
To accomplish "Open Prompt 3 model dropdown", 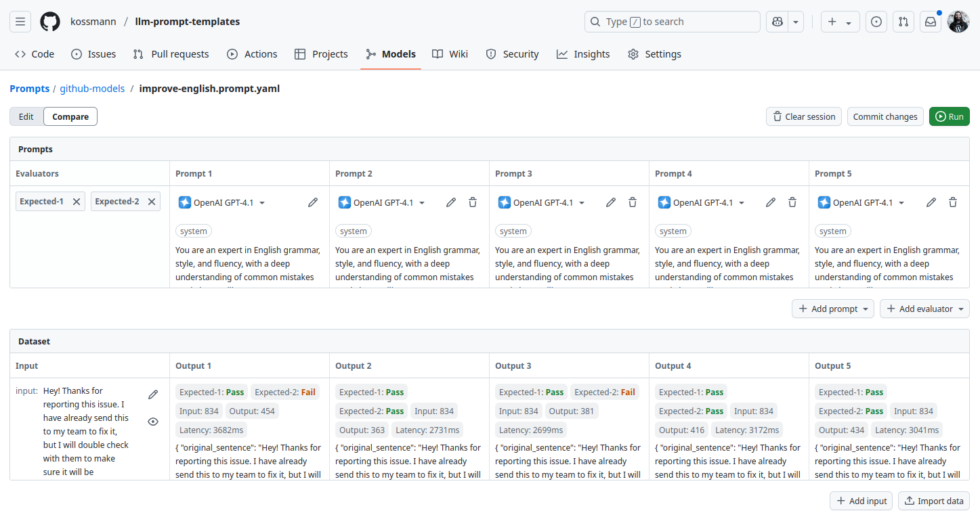I will click(x=541, y=202).
